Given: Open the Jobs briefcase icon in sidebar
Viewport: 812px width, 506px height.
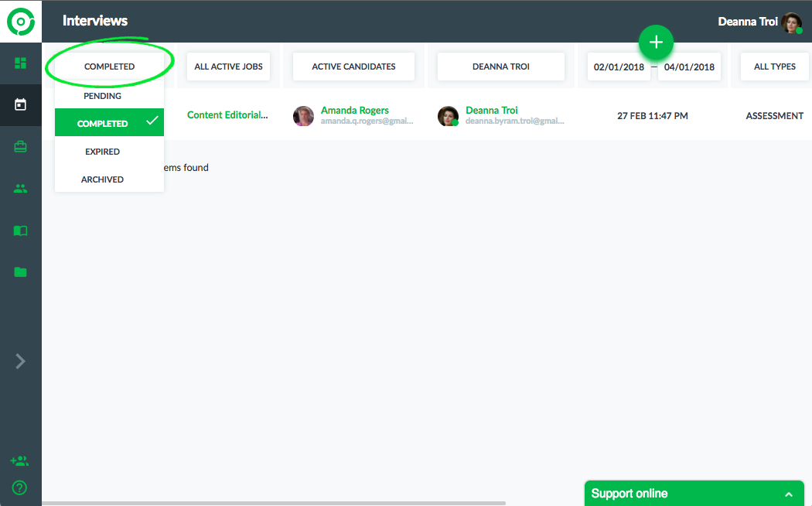Looking at the screenshot, I should tap(20, 147).
